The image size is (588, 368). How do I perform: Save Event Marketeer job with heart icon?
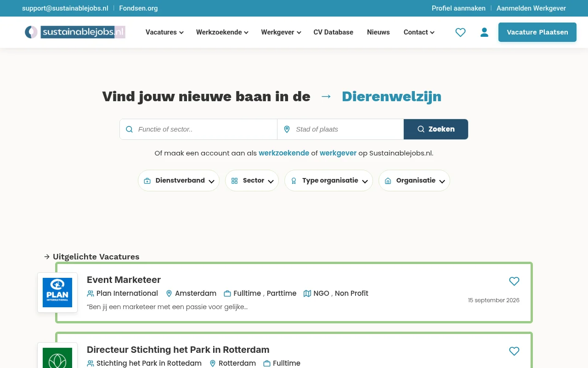point(514,281)
